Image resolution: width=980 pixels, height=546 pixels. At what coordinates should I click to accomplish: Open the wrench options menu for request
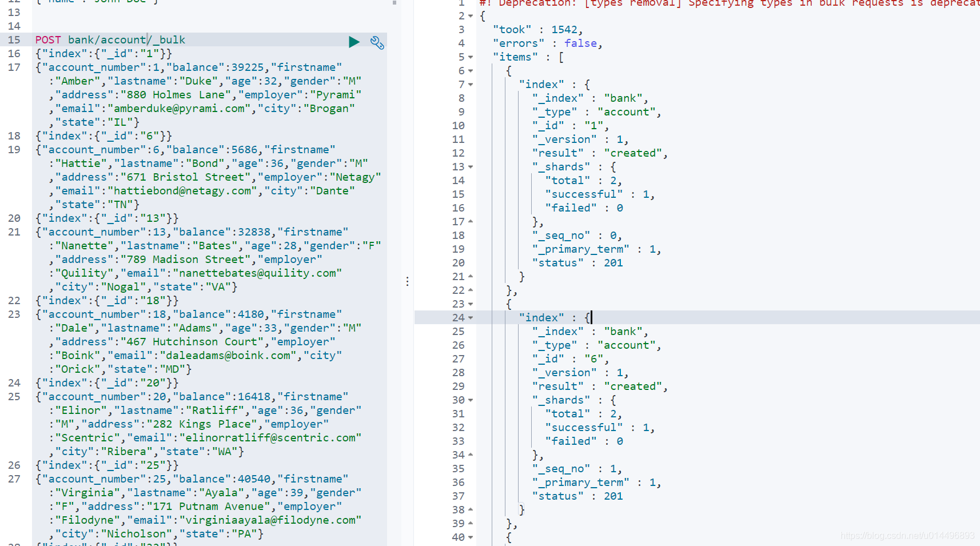[x=377, y=42]
